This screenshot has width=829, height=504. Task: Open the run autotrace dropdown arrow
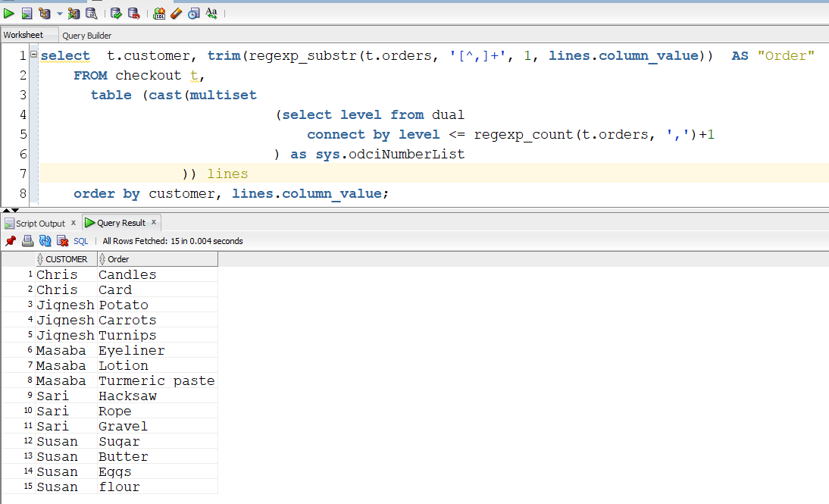tap(59, 13)
